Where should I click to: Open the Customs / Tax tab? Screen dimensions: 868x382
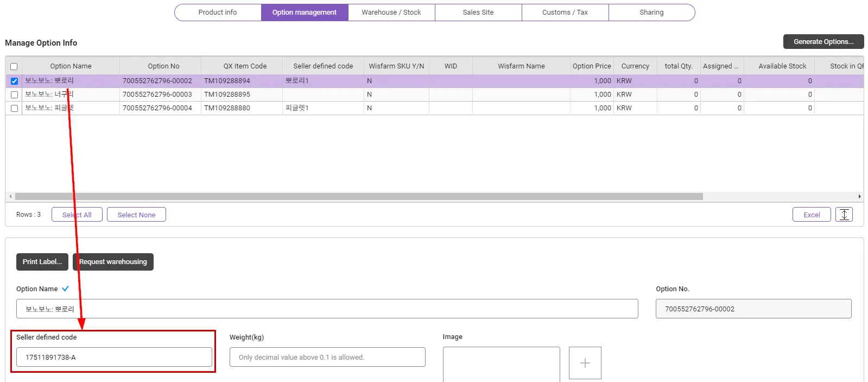point(565,12)
